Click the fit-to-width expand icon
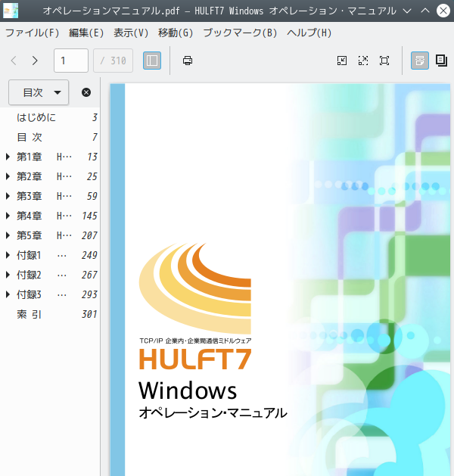The height and width of the screenshot is (476, 454). pyautogui.click(x=363, y=61)
